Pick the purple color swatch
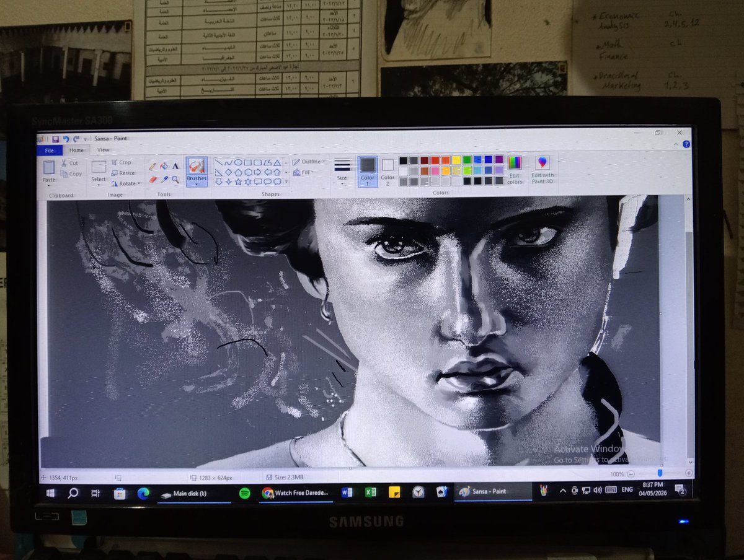The image size is (744, 560). [x=498, y=160]
